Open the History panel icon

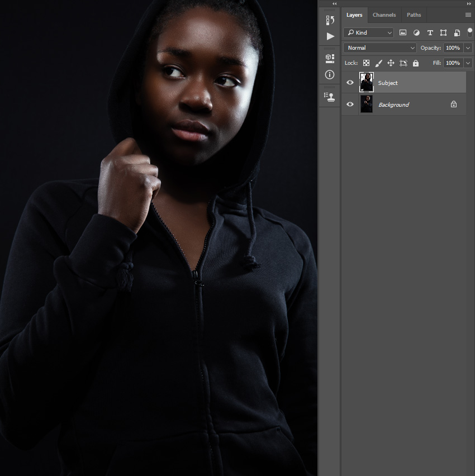(x=330, y=20)
